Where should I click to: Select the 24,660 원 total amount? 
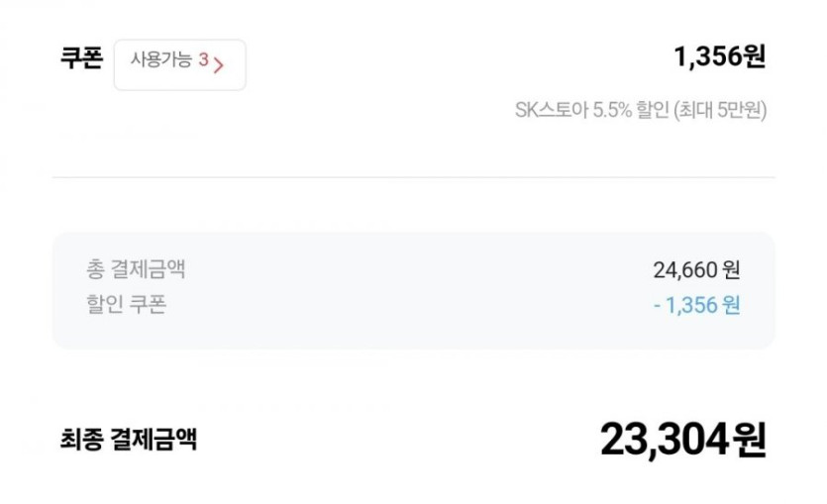696,269
